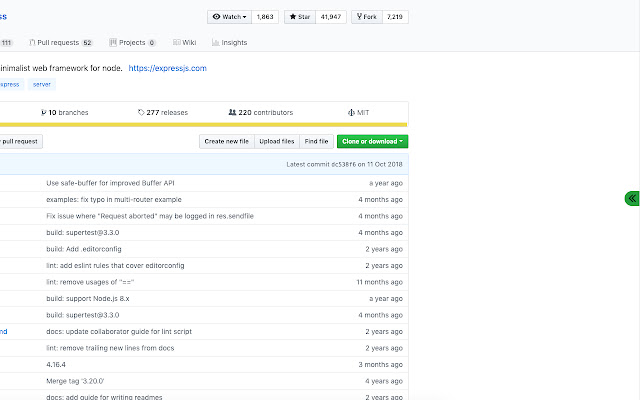640x400 pixels.
Task: Click "3 months ago" timestamp
Action: [380, 364]
